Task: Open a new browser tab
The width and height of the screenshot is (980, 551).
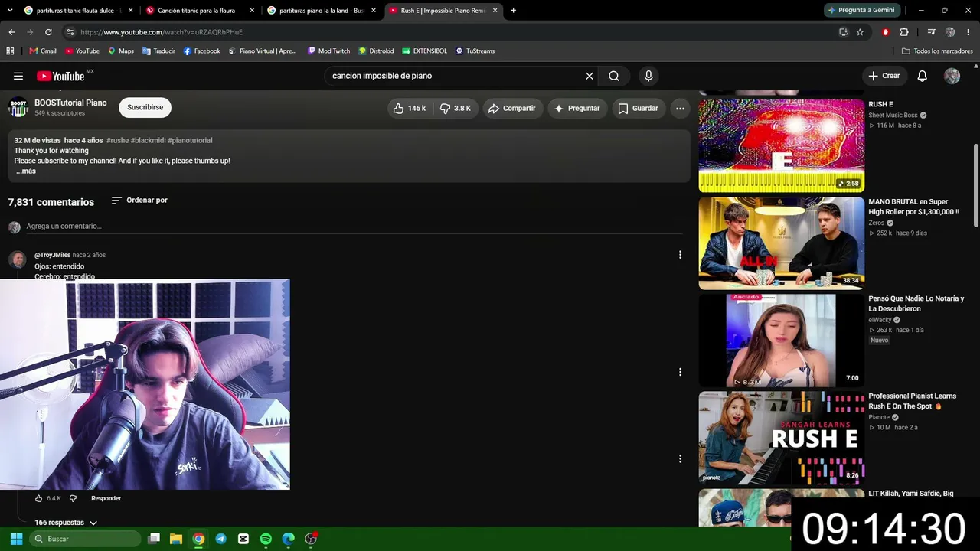Action: pos(513,11)
